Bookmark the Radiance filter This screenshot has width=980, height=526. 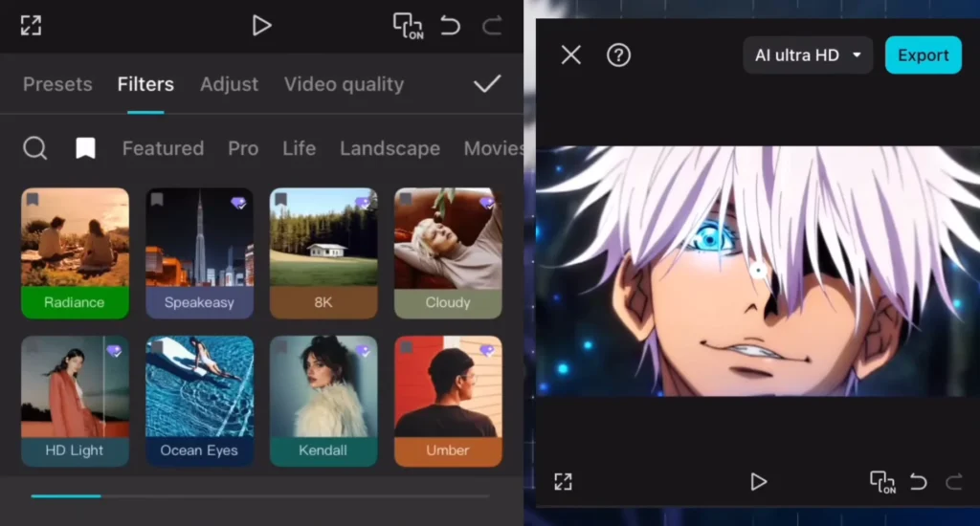[33, 199]
